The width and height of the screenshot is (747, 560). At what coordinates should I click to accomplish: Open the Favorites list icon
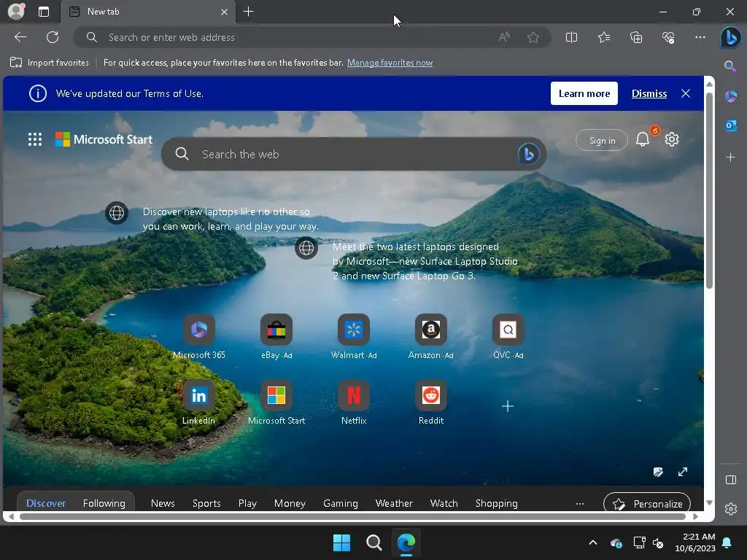click(603, 37)
